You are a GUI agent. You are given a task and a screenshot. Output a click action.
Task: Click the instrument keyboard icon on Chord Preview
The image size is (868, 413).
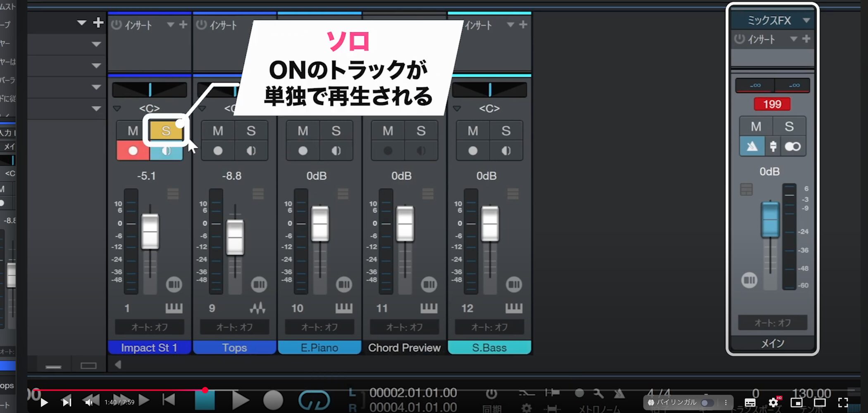point(429,308)
